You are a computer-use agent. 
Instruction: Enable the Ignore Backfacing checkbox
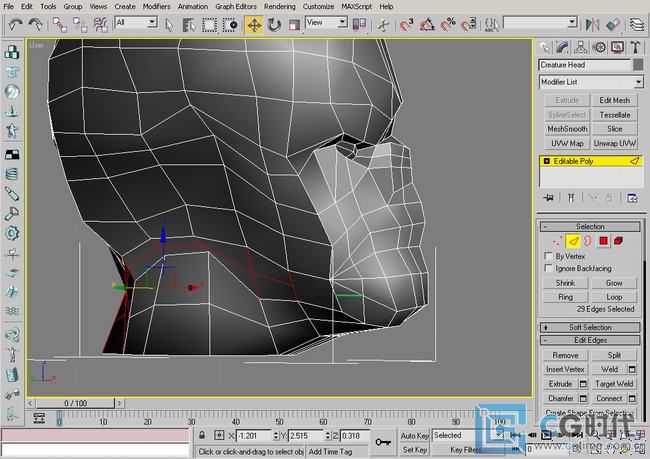pos(548,268)
